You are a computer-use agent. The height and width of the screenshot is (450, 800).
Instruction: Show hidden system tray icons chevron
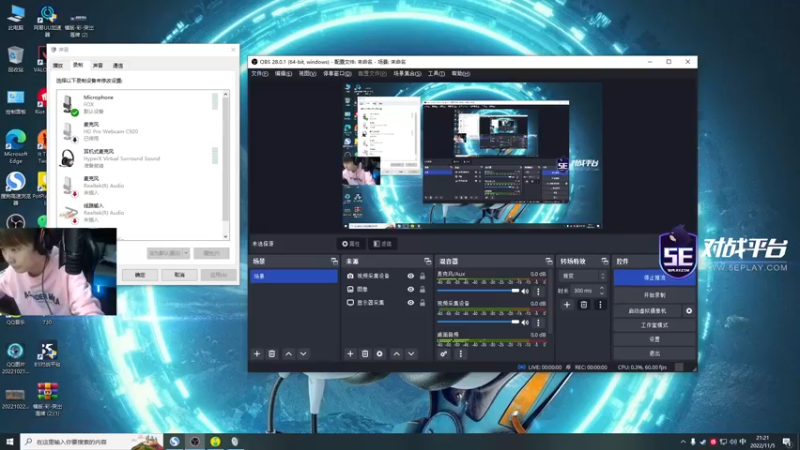click(x=683, y=442)
